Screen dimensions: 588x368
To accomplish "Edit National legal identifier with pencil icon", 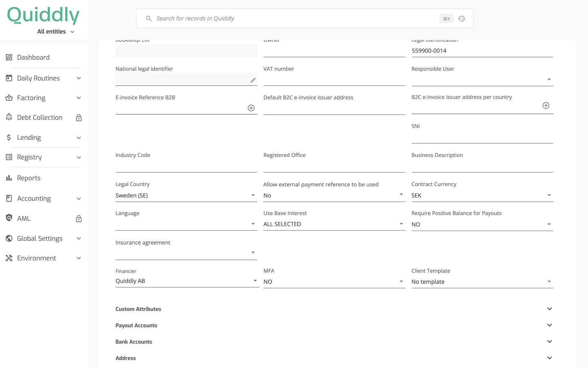I will [253, 80].
